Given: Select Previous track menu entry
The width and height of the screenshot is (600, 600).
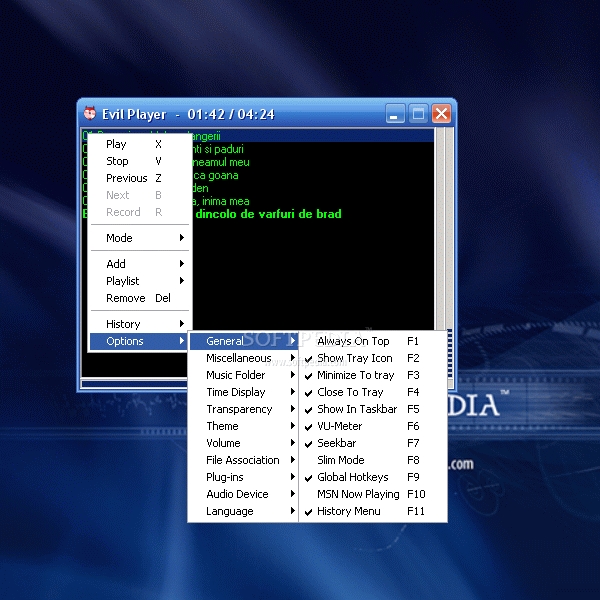Looking at the screenshot, I should click(x=140, y=178).
